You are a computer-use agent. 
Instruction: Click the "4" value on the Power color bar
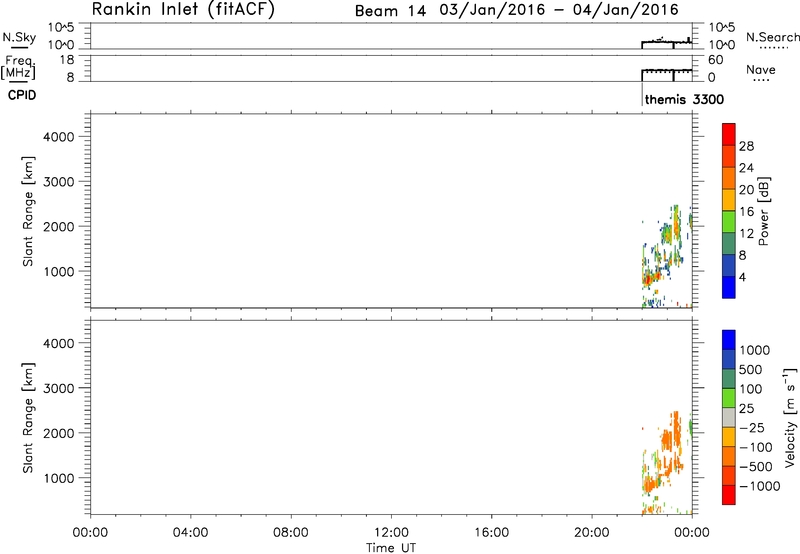pos(742,277)
